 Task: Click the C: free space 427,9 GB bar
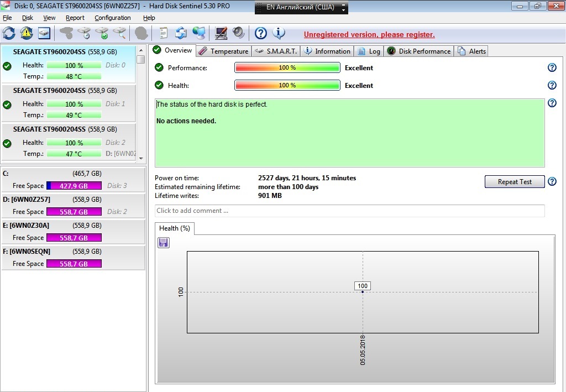[x=74, y=186]
